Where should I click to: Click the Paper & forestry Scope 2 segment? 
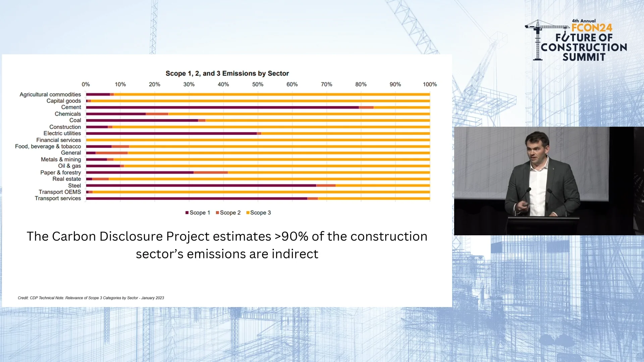tap(211, 173)
